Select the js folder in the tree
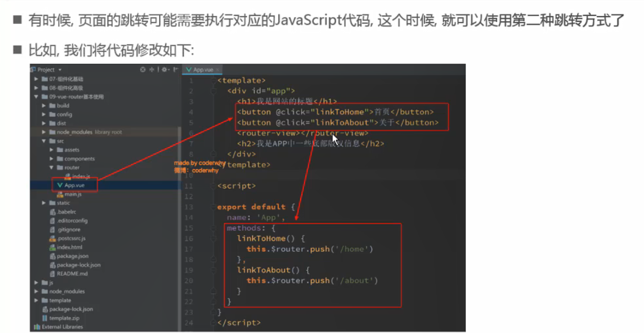Viewport: 644px width, 333px height. pyautogui.click(x=48, y=282)
